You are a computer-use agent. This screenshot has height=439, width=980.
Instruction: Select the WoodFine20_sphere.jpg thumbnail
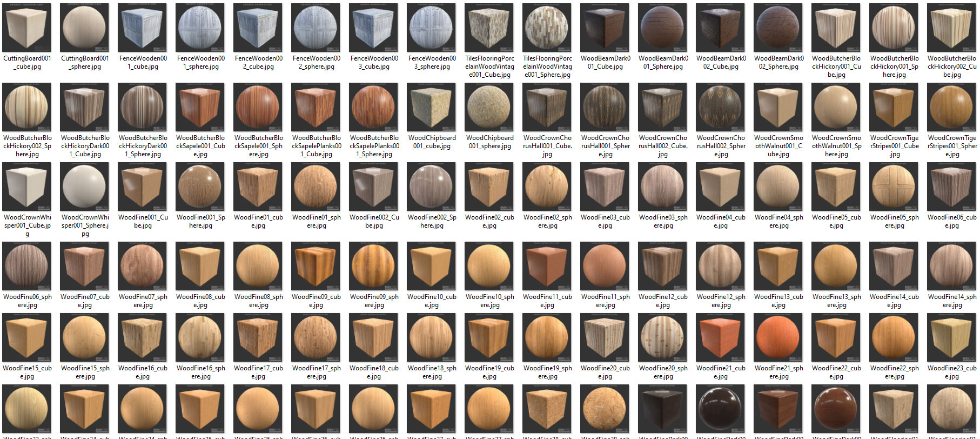click(663, 337)
